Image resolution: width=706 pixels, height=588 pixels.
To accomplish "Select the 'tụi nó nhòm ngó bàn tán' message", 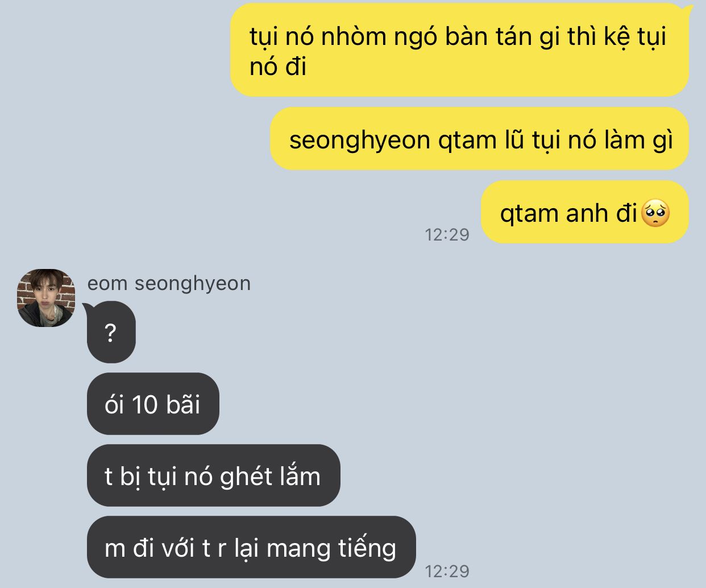I will tap(459, 50).
